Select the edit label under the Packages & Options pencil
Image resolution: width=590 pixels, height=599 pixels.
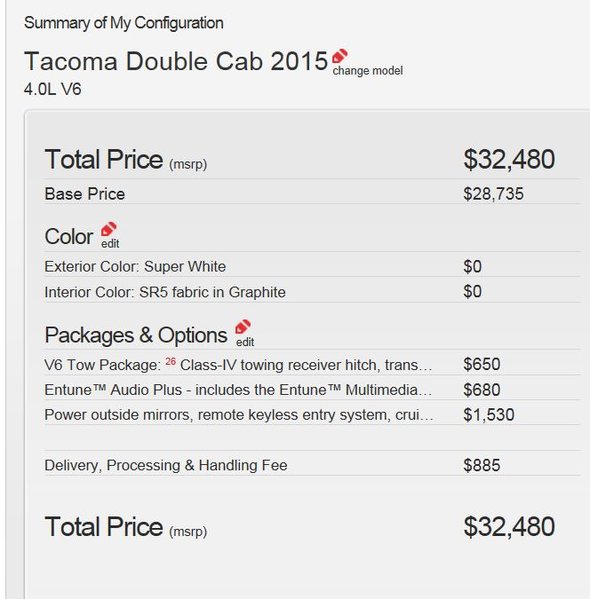(x=245, y=342)
